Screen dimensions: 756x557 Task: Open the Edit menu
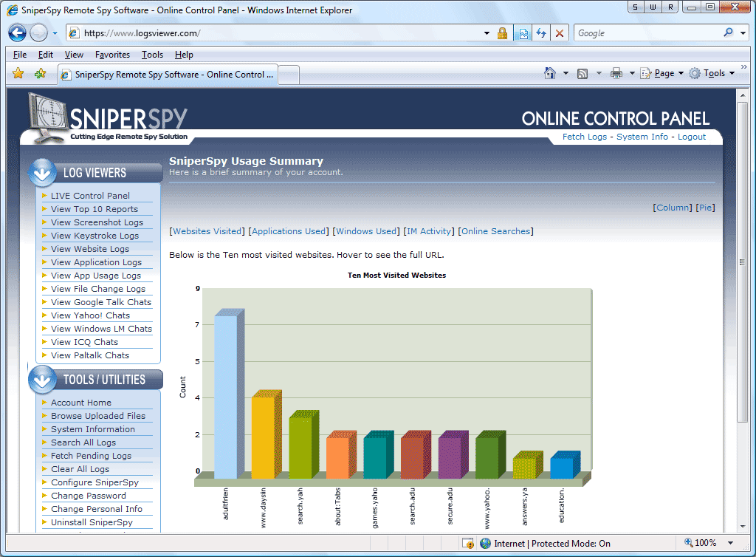tap(45, 55)
